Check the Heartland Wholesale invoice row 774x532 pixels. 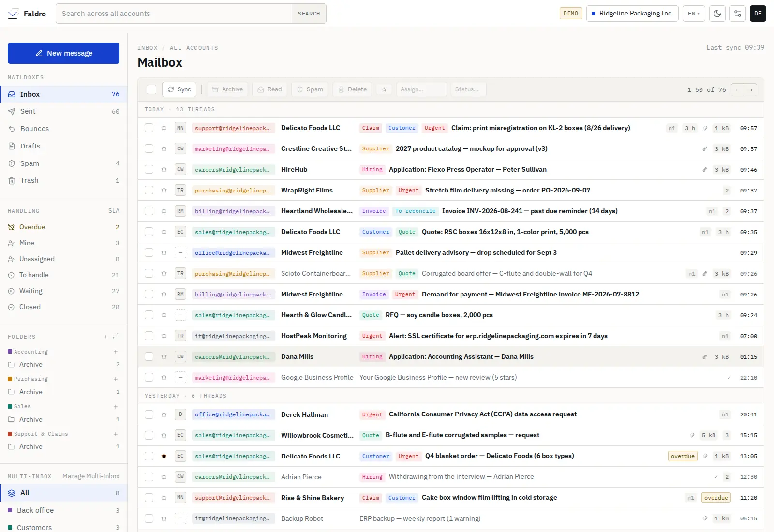149,211
